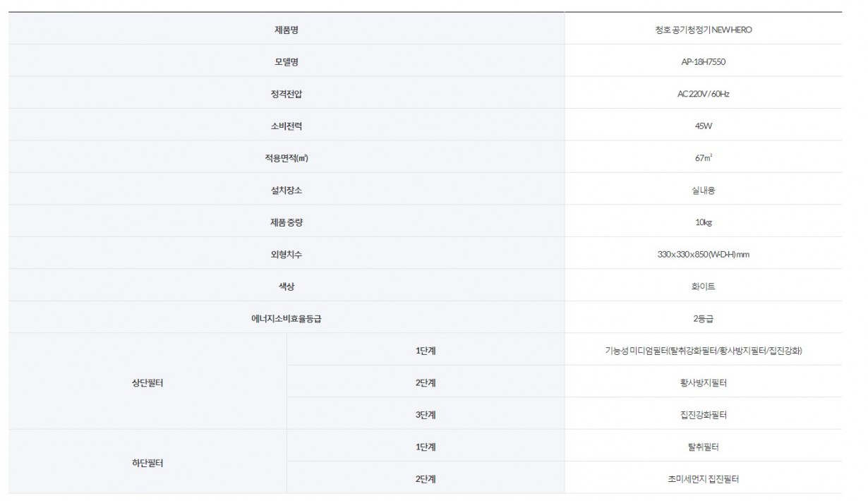Click the AC 220V/60Hz voltage value
Screen dimensions: 868x501
pyautogui.click(x=702, y=94)
